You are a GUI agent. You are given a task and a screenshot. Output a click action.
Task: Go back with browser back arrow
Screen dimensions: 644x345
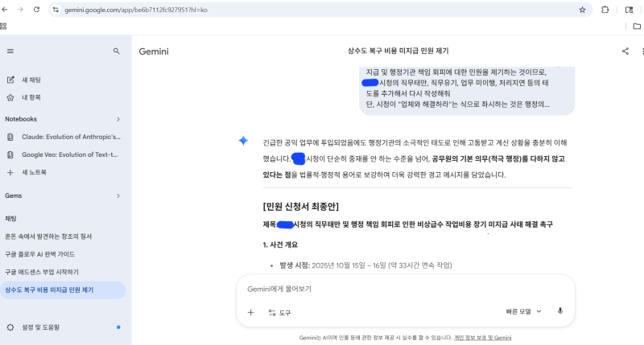(5, 10)
